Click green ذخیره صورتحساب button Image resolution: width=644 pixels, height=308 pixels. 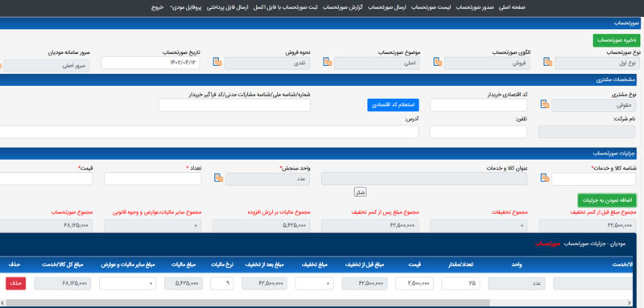click(617, 40)
